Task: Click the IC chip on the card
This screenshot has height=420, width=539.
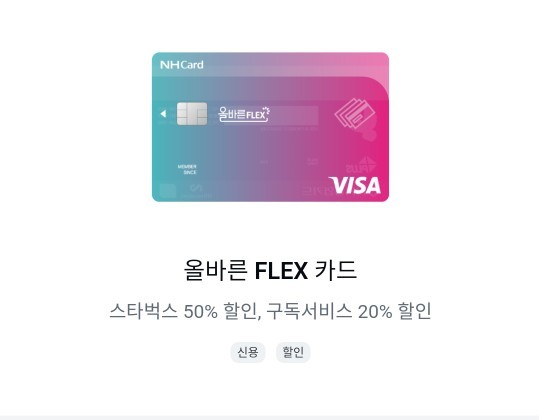Action: pos(192,114)
